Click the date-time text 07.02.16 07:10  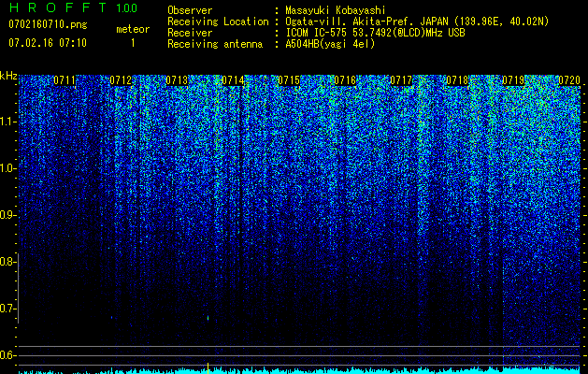pos(48,43)
